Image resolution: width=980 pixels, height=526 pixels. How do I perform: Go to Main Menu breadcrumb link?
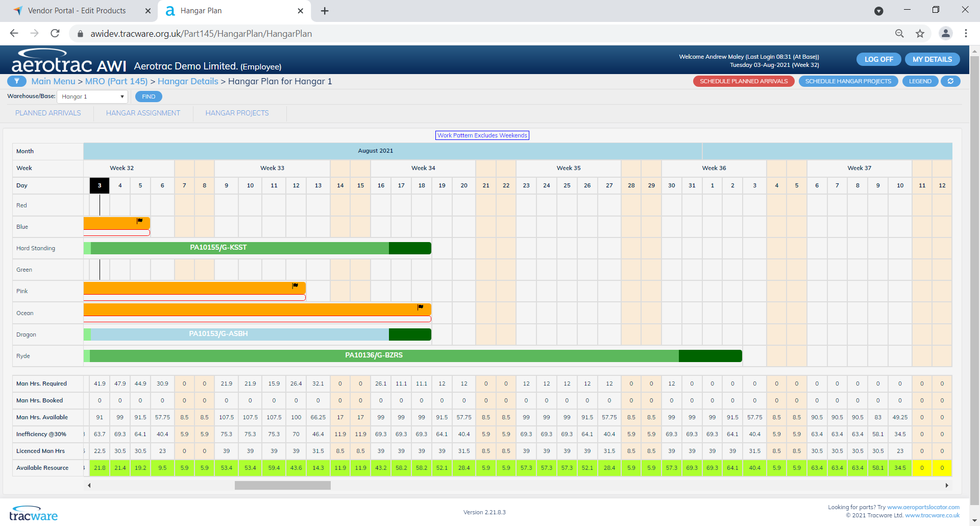(53, 81)
